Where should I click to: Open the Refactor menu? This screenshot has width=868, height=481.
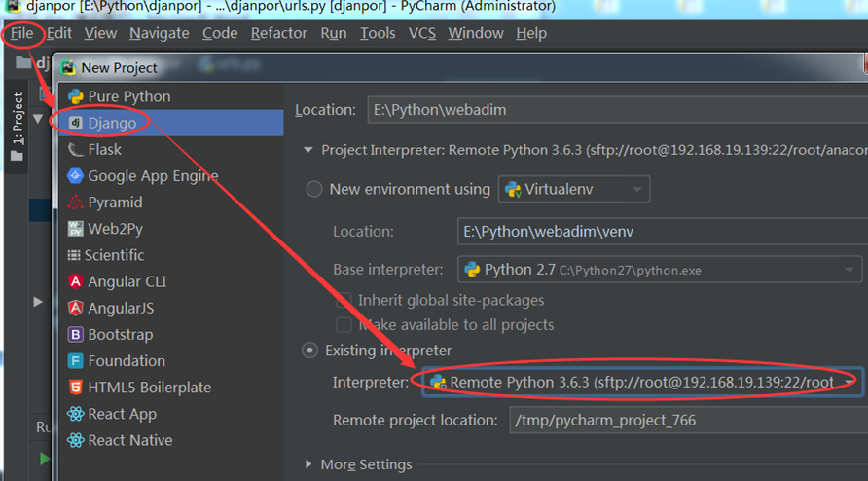[279, 33]
